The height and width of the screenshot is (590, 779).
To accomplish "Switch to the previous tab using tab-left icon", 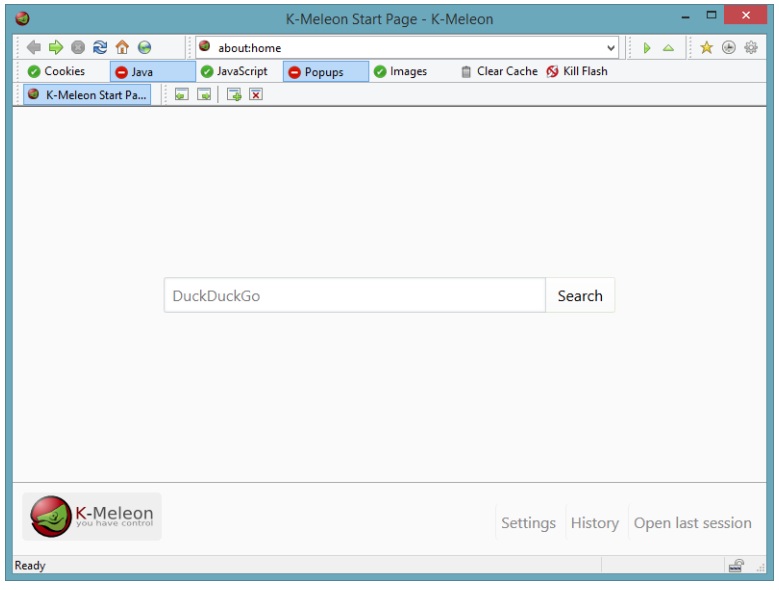I will coord(181,95).
